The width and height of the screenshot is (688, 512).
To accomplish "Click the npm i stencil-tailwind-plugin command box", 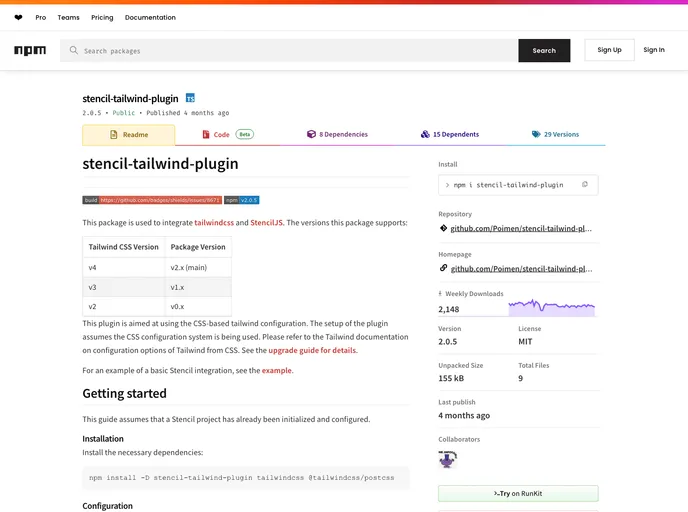I will 518,185.
